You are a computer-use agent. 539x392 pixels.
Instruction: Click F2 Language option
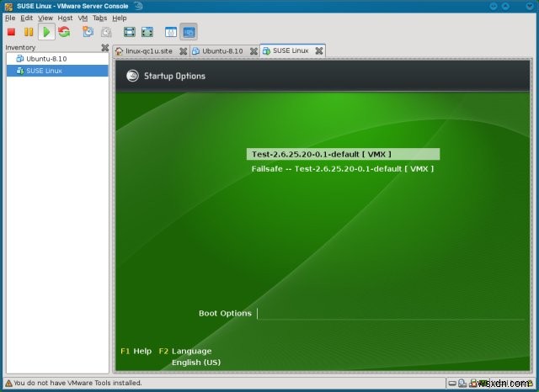pyautogui.click(x=185, y=351)
